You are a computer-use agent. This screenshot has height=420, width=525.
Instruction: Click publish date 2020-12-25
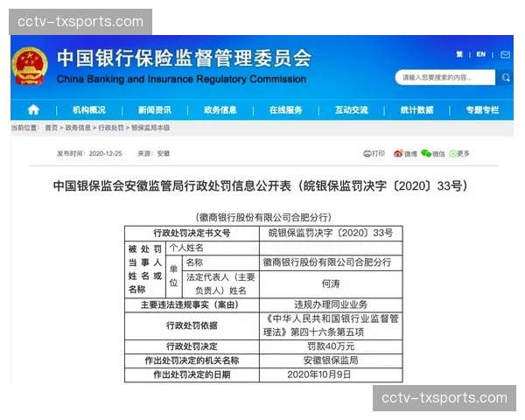point(106,153)
